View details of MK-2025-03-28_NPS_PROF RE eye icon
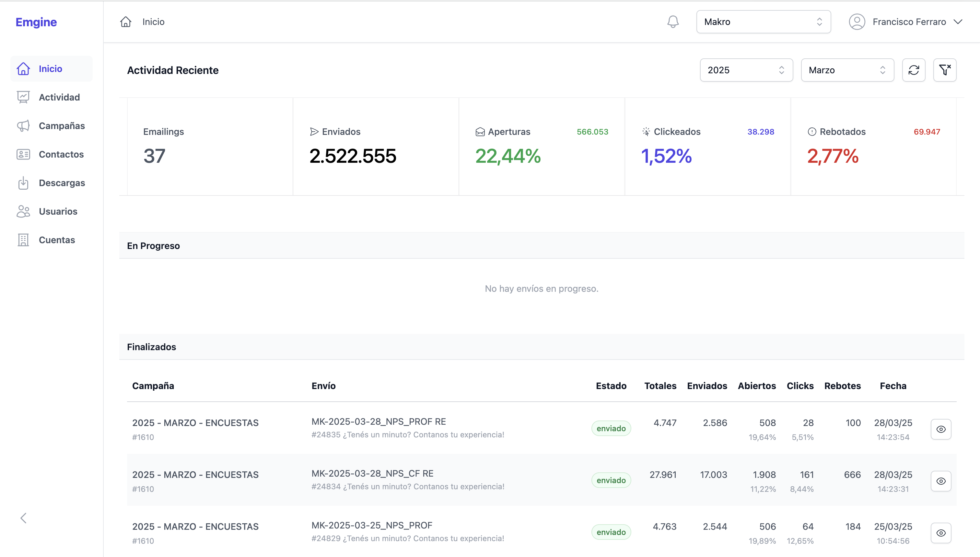The image size is (980, 557). [940, 429]
